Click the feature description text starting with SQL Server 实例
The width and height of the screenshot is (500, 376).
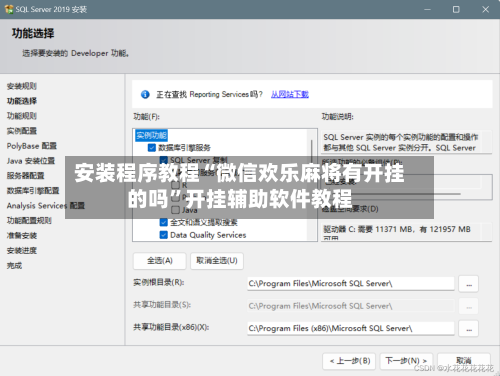point(401,142)
